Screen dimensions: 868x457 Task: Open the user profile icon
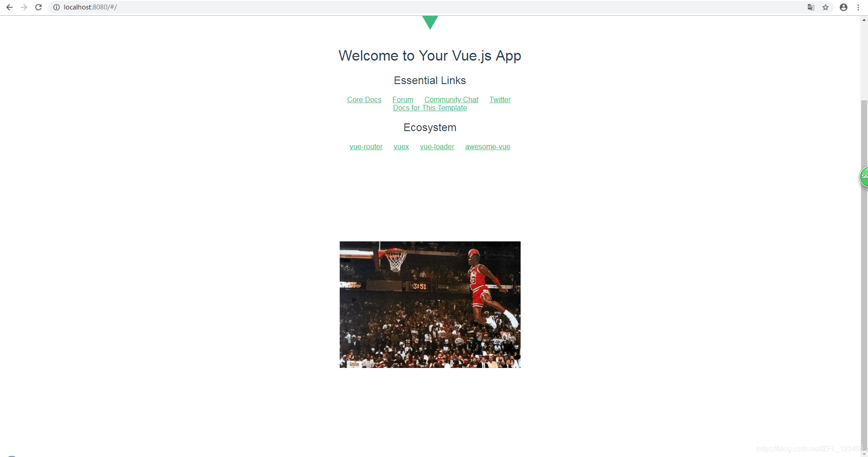click(844, 7)
